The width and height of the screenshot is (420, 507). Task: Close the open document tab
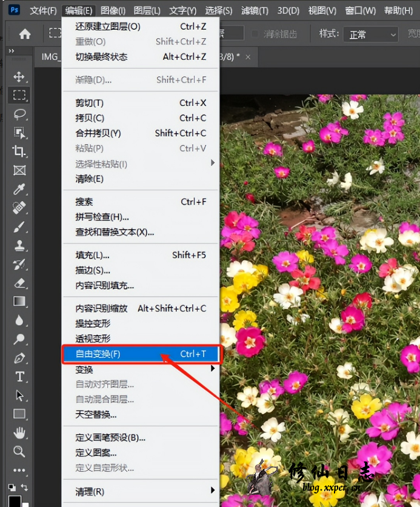[x=247, y=57]
